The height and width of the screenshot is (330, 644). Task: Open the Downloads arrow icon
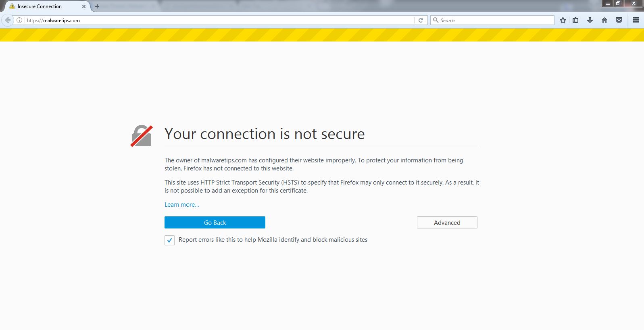click(x=590, y=20)
